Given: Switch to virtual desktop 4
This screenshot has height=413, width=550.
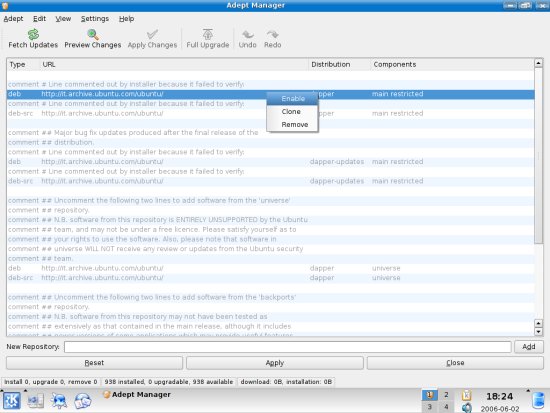Looking at the screenshot, I should tap(446, 407).
